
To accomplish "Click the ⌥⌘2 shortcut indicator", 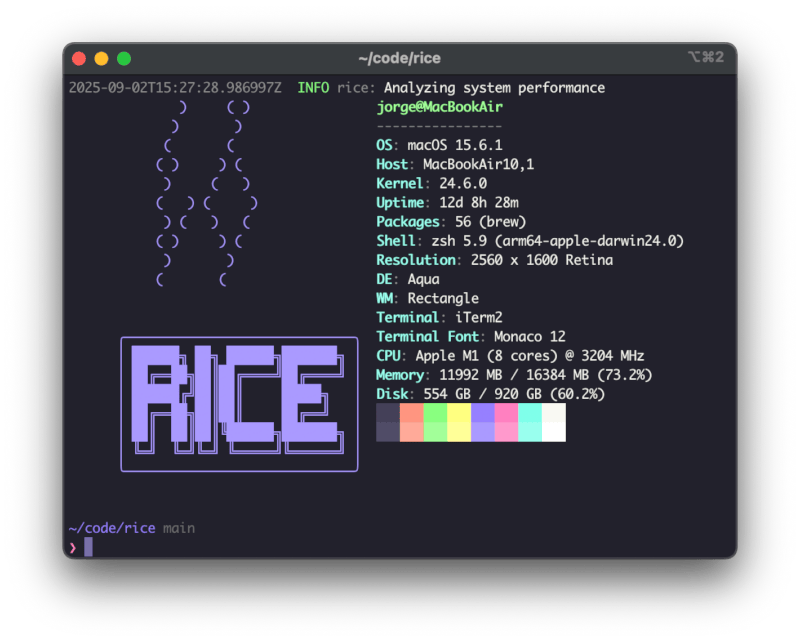I will [x=706, y=59].
